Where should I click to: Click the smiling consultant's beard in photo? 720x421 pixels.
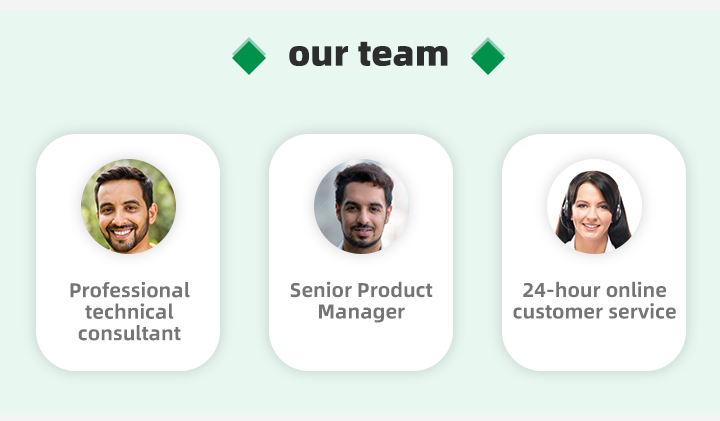[x=127, y=238]
